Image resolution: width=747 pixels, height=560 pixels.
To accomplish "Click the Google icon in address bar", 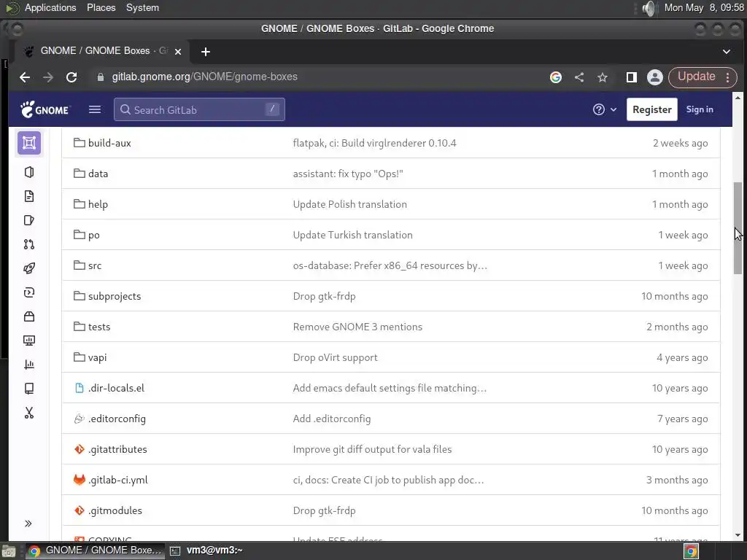I will tap(555, 77).
